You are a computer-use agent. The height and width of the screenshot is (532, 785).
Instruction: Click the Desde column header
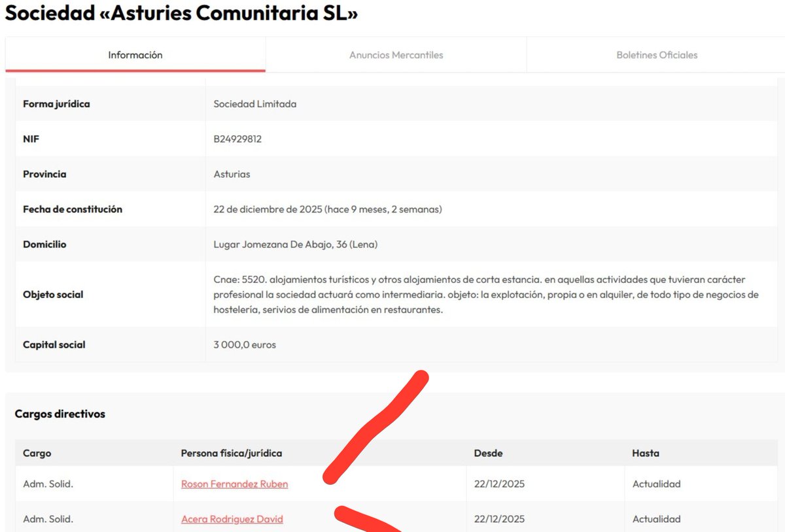[489, 453]
